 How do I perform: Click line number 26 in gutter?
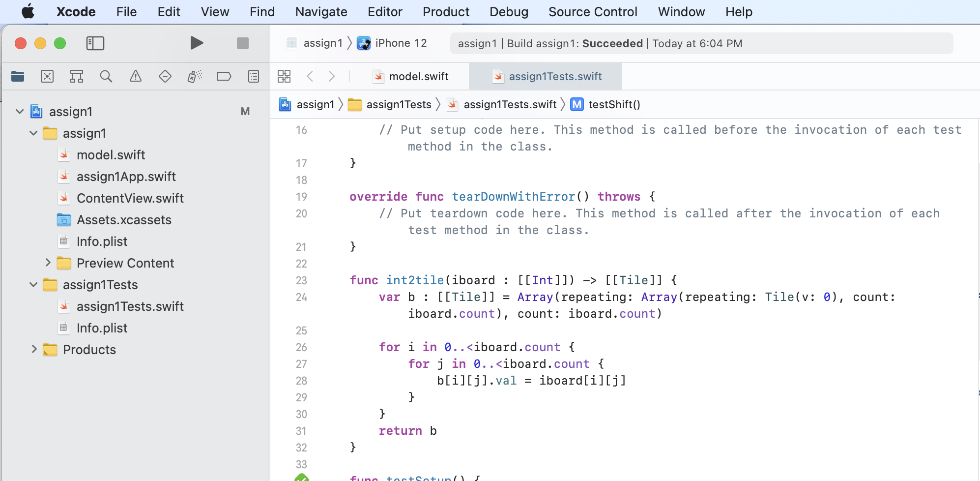coord(301,347)
